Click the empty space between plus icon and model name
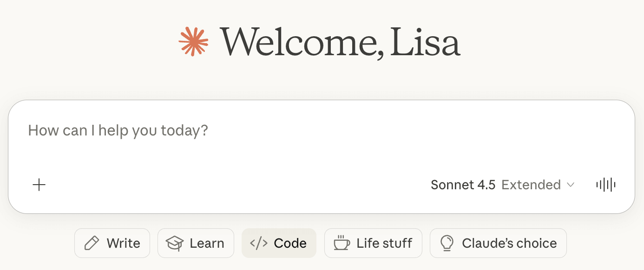This screenshot has width=644, height=270. pos(232,185)
